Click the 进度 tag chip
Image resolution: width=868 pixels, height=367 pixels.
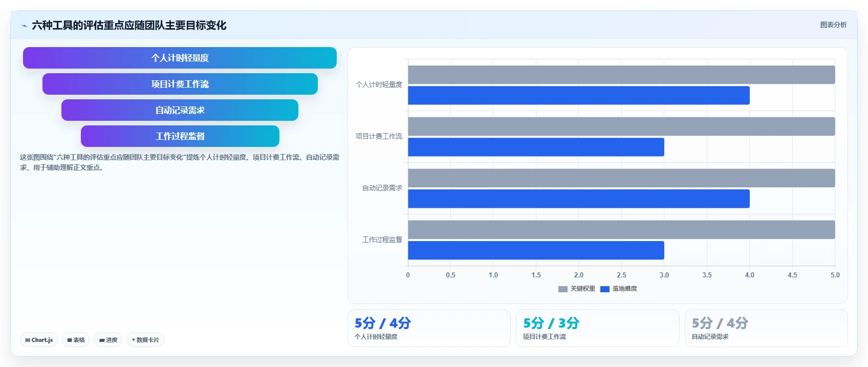(108, 340)
